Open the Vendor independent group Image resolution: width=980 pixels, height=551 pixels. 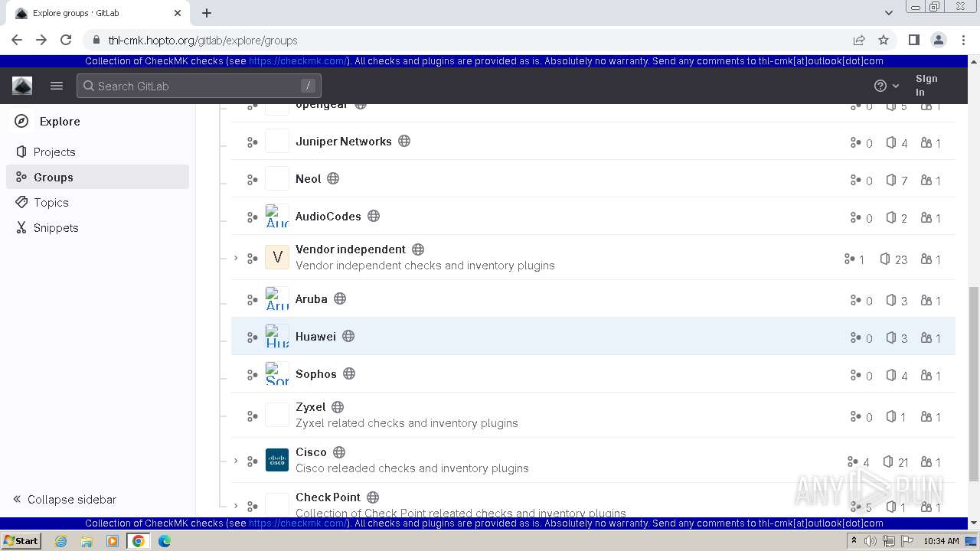tap(351, 249)
